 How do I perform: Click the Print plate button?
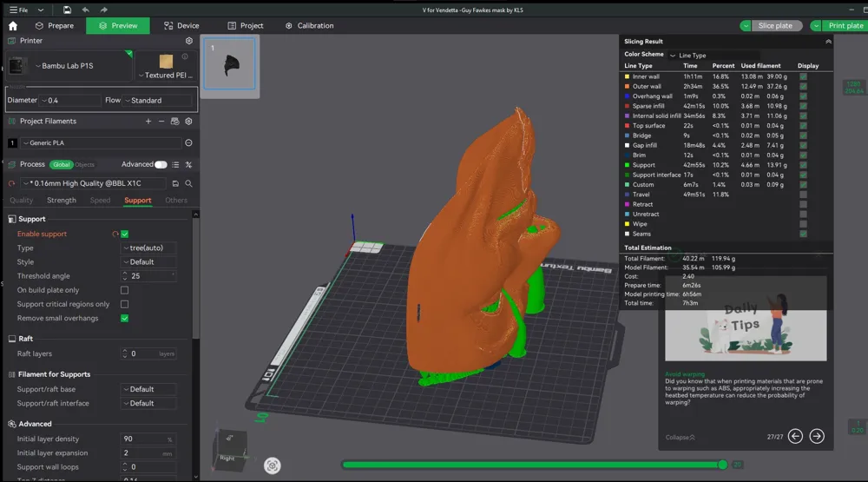[845, 25]
